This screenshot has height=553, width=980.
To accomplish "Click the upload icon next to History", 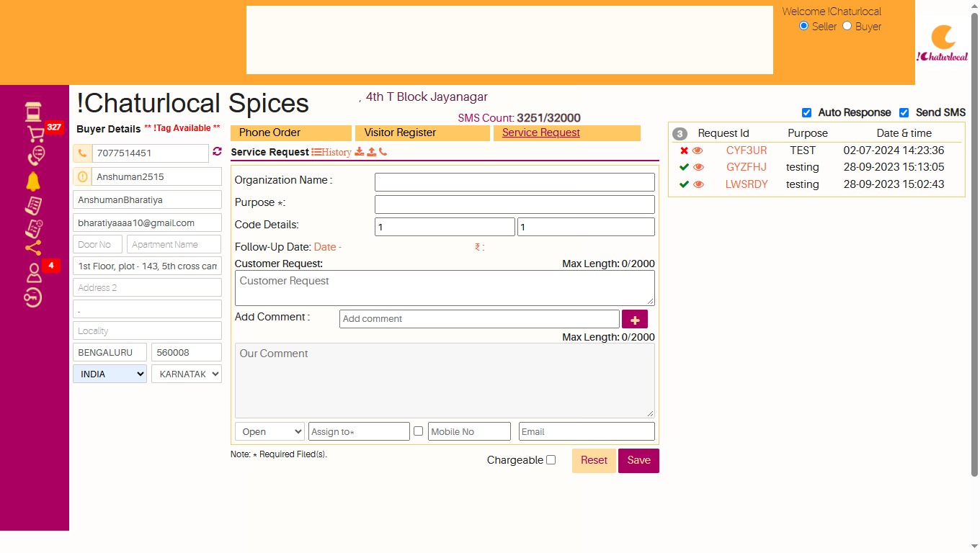I will point(372,152).
